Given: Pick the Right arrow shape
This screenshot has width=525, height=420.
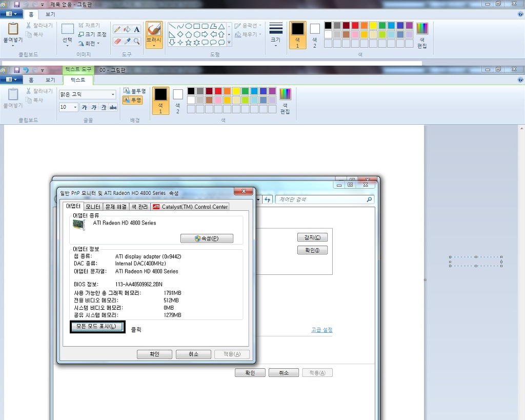Looking at the screenshot, I should pyautogui.click(x=205, y=34).
